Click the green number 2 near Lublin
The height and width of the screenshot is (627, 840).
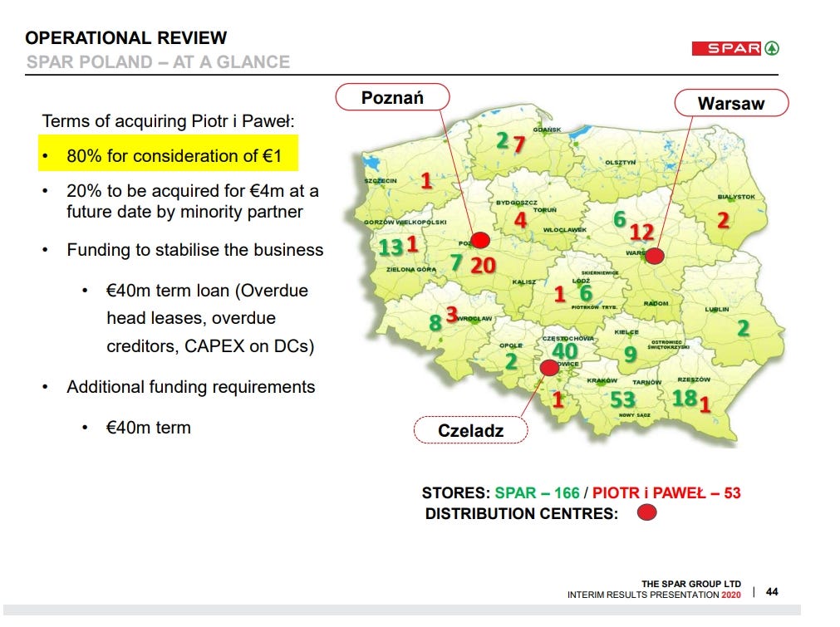(743, 328)
